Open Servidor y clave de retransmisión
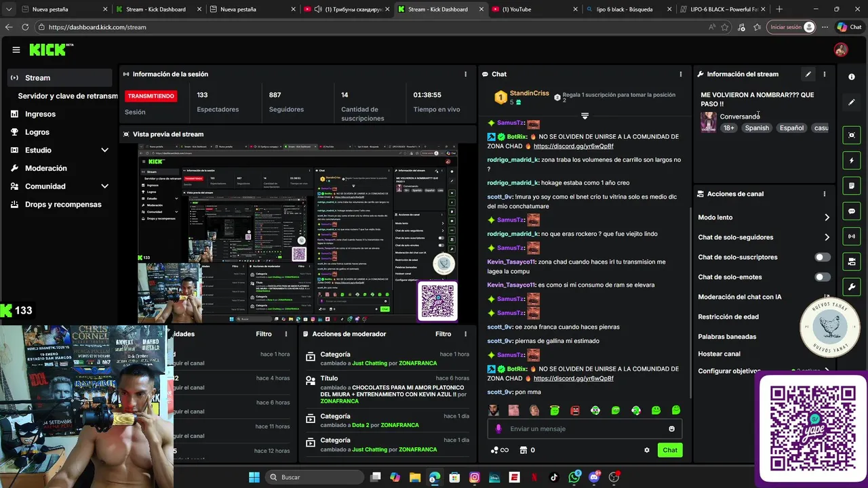 pos(68,96)
